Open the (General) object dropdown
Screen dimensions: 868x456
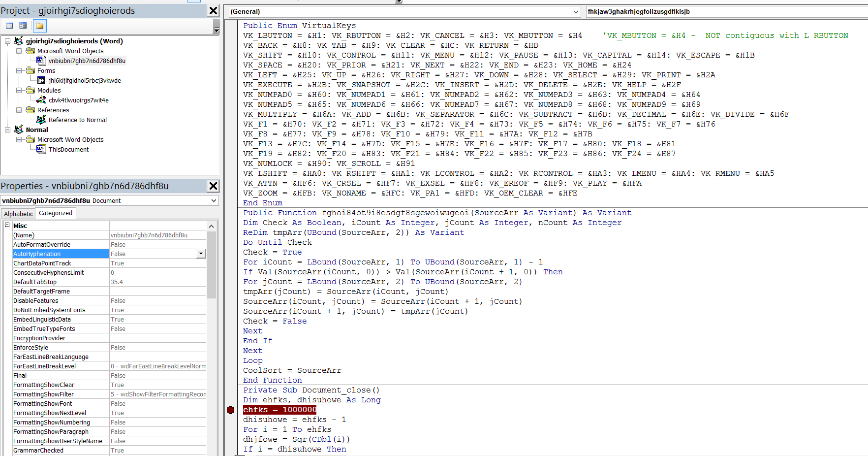click(x=576, y=11)
